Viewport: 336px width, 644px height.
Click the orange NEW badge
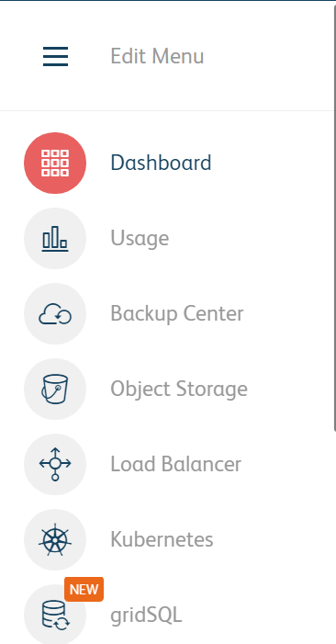(84, 590)
